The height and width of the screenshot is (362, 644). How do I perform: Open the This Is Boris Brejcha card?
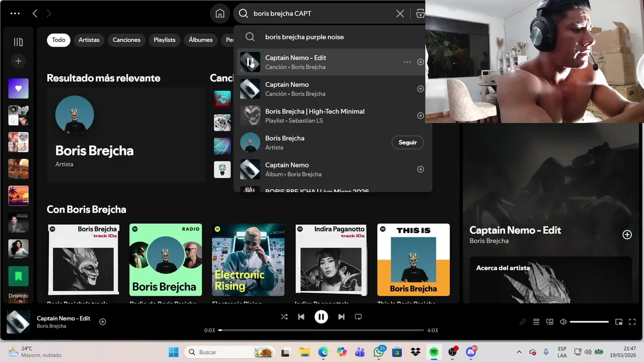click(414, 260)
